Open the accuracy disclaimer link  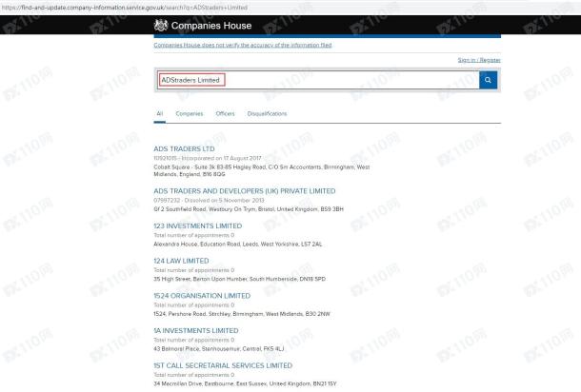click(243, 45)
